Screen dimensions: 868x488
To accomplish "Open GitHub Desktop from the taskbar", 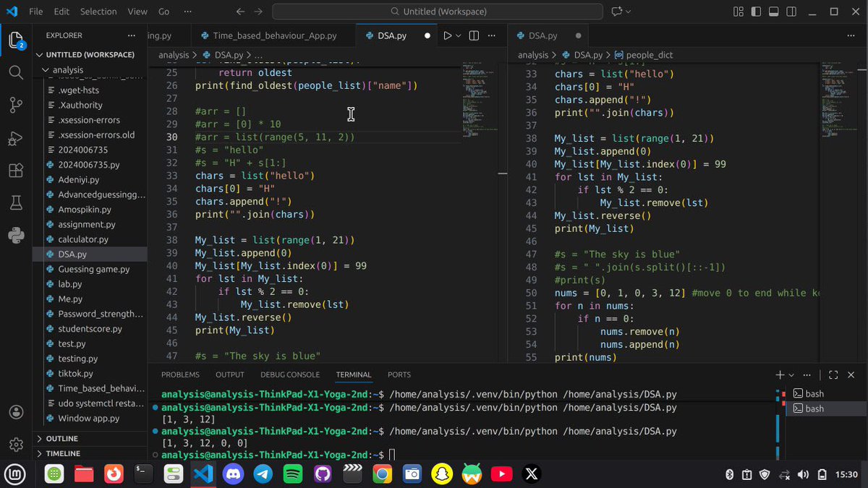I will (x=323, y=474).
